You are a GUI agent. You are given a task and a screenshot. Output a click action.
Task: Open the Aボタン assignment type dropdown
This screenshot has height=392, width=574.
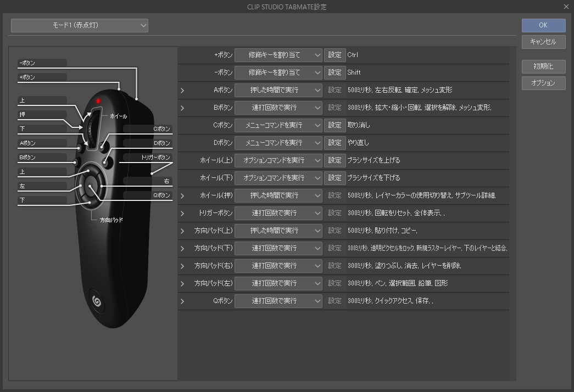pyautogui.click(x=278, y=90)
